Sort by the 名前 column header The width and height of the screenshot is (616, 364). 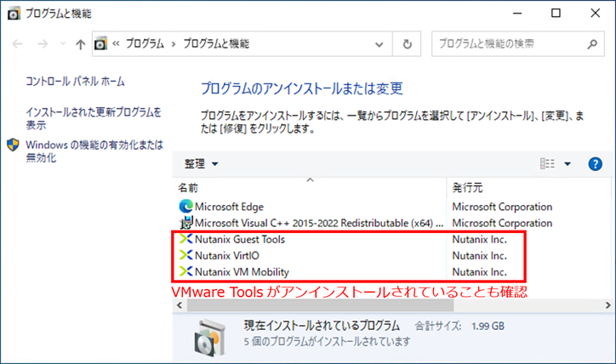pos(309,188)
